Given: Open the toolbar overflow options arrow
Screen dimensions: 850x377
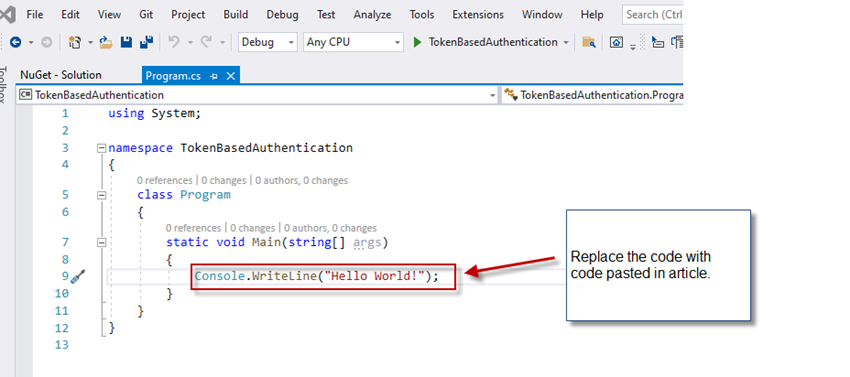Looking at the screenshot, I should [633, 46].
